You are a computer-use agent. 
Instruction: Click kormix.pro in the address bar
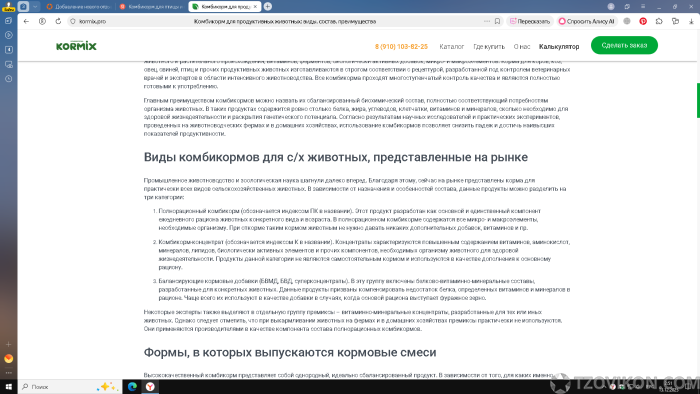[x=92, y=21]
